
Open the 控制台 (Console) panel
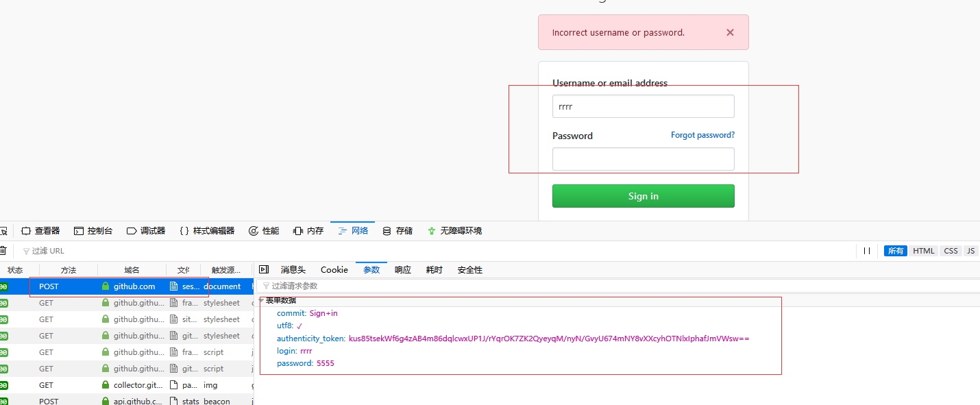(x=93, y=231)
